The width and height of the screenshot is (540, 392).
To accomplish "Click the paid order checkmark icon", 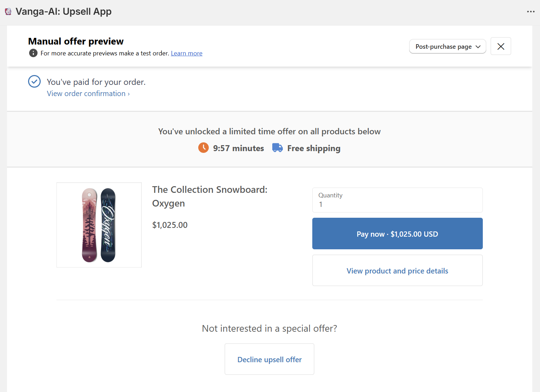I will tap(34, 81).
